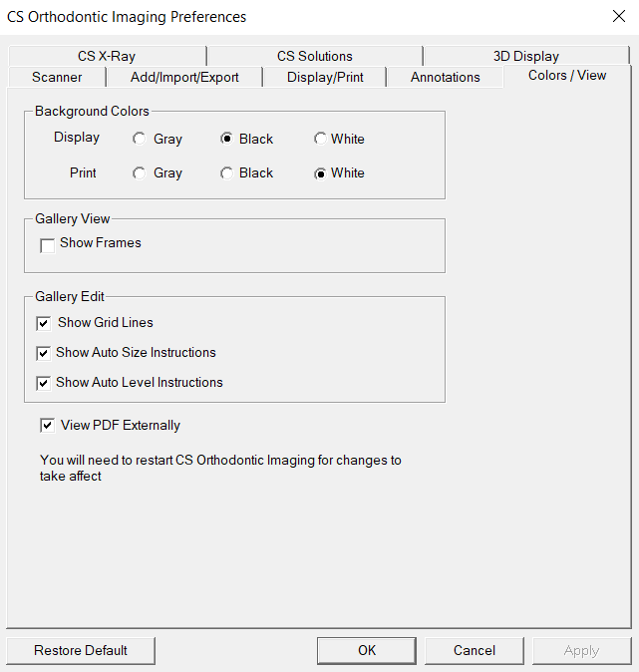This screenshot has width=639, height=672.
Task: Switch to the Display/Print tab
Action: pyautogui.click(x=325, y=77)
